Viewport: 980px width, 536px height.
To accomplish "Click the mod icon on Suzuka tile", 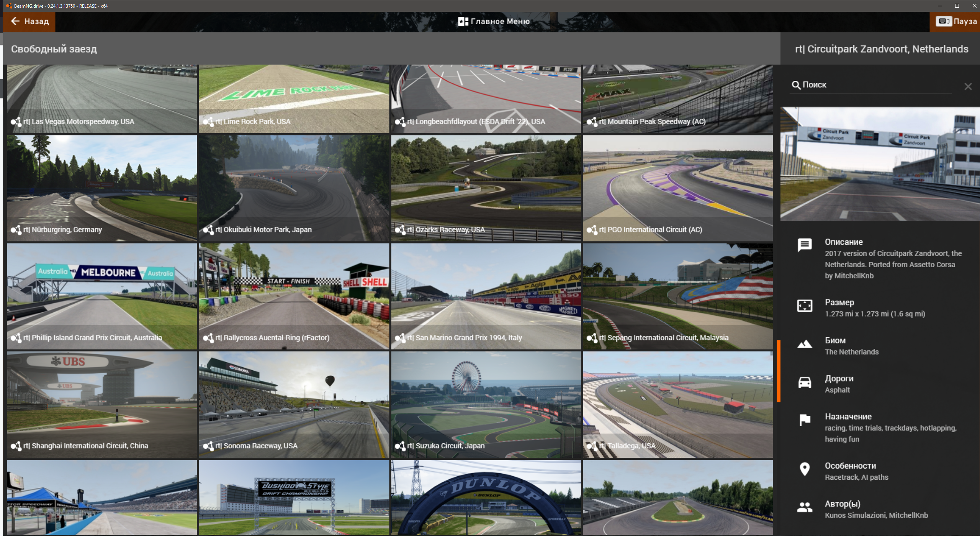I will [400, 446].
